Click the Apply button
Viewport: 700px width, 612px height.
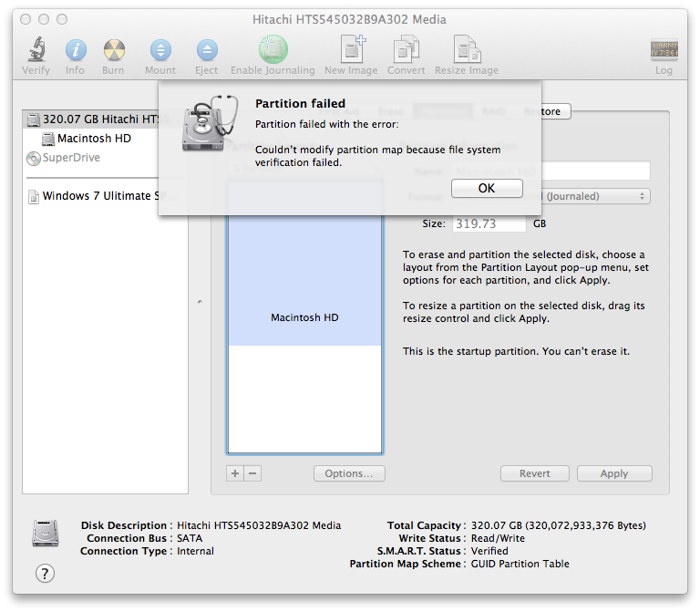click(x=614, y=473)
